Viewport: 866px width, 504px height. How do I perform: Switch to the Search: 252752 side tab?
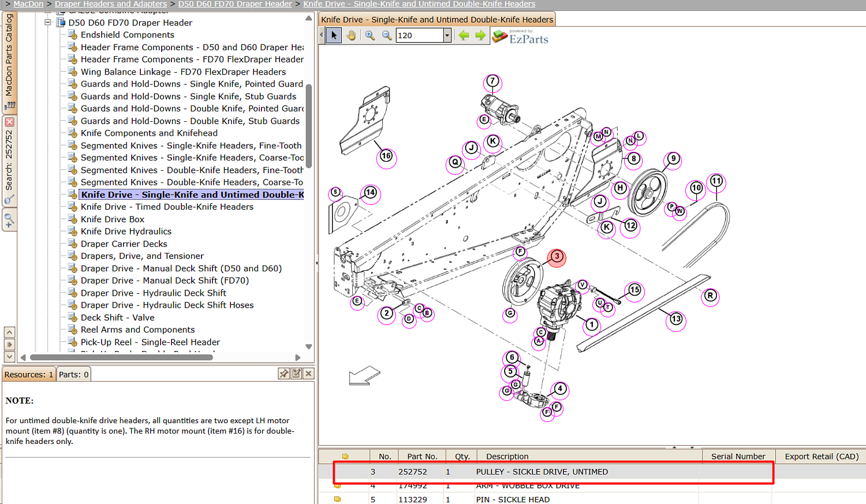(x=9, y=162)
